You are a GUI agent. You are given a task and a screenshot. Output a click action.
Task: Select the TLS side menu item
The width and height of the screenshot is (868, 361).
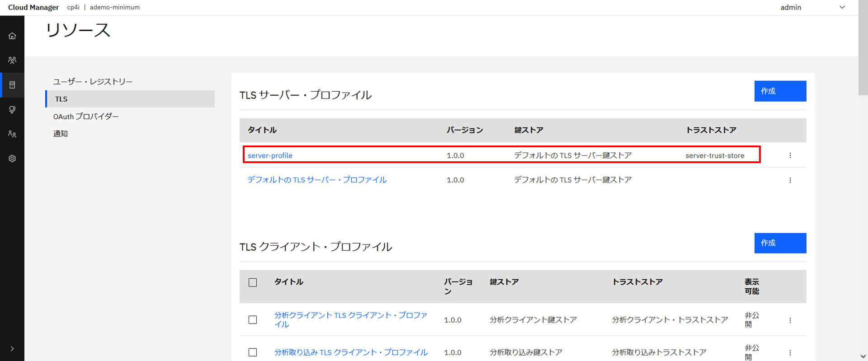pos(130,99)
